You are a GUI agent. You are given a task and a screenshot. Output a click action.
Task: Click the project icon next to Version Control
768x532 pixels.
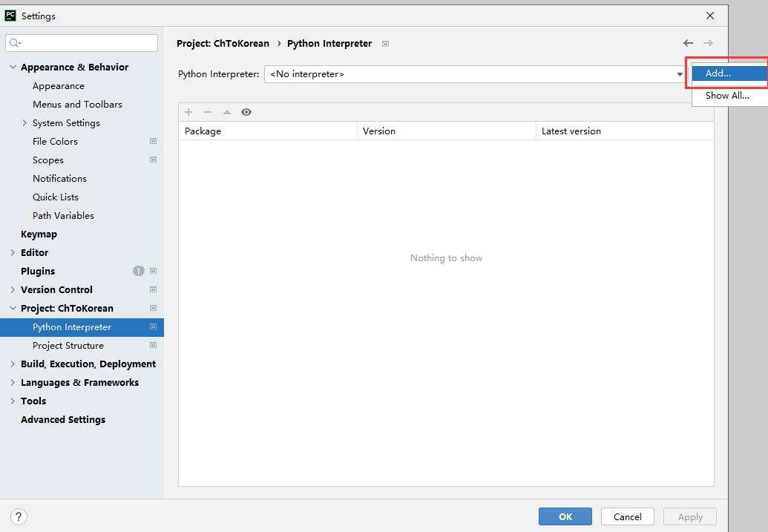pyautogui.click(x=154, y=289)
